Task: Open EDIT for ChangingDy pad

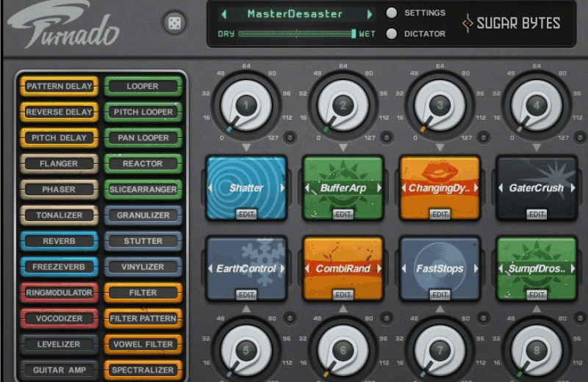Action: 440,215
